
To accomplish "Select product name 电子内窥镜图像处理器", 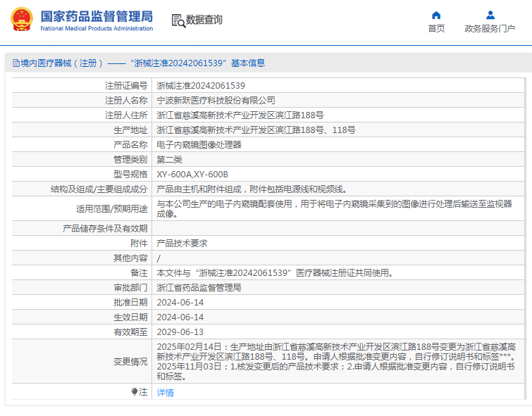I will tap(199, 145).
